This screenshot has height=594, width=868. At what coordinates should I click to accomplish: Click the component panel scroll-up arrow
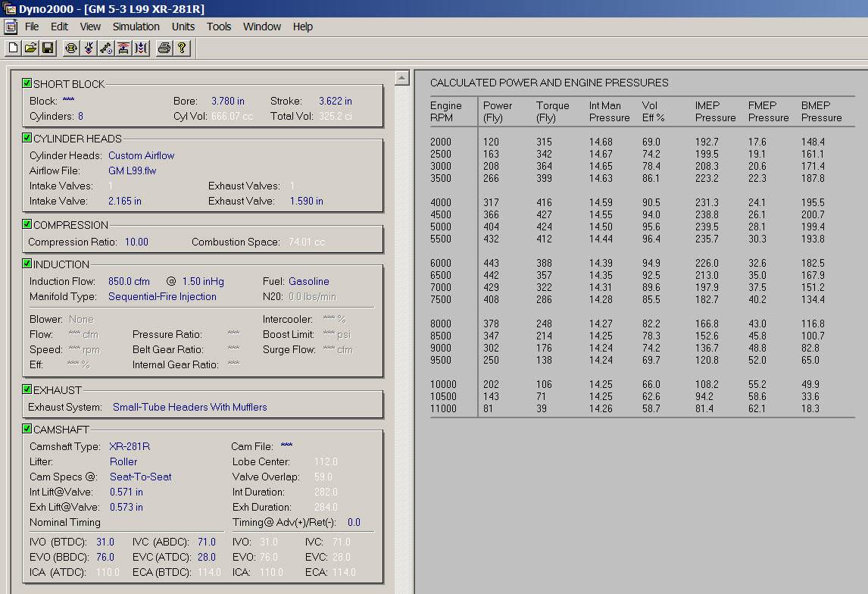pyautogui.click(x=402, y=78)
